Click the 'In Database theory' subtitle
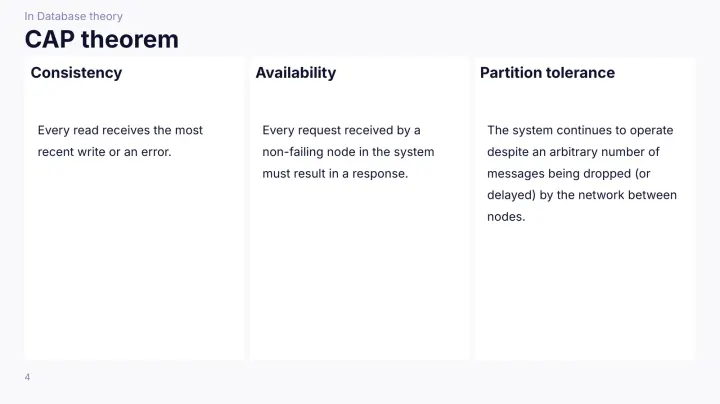Image resolution: width=720 pixels, height=404 pixels. pyautogui.click(x=73, y=16)
